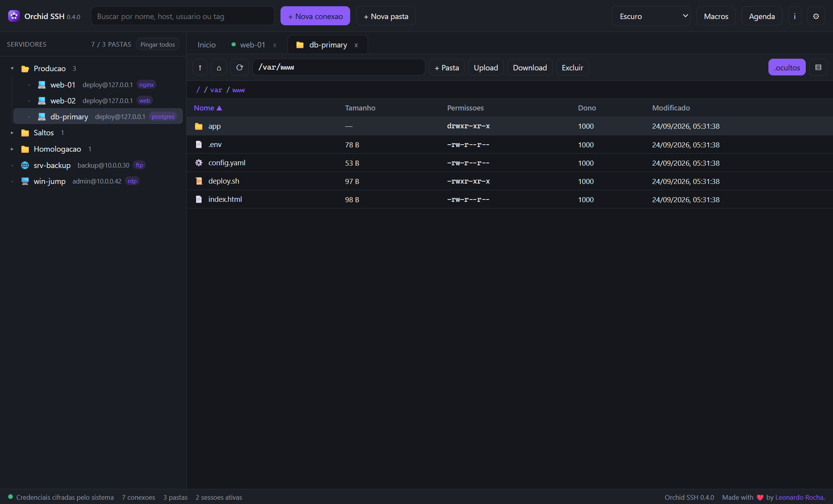Click the deploy.sh script file icon

[199, 181]
